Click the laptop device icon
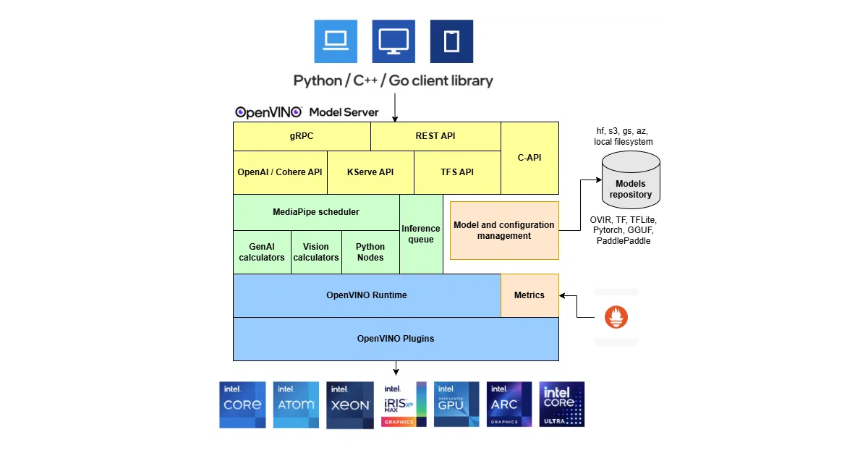Screen dimensions: 868x456 (336, 41)
